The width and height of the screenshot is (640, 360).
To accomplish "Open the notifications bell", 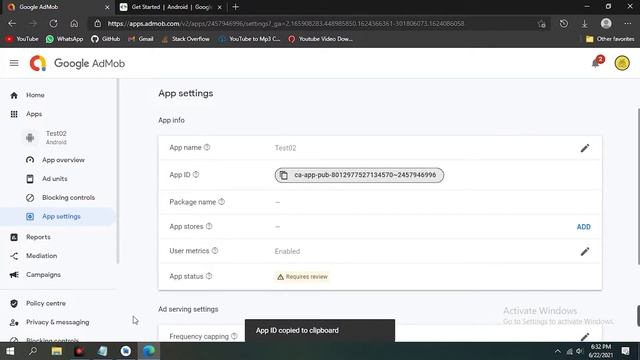I will coord(596,63).
